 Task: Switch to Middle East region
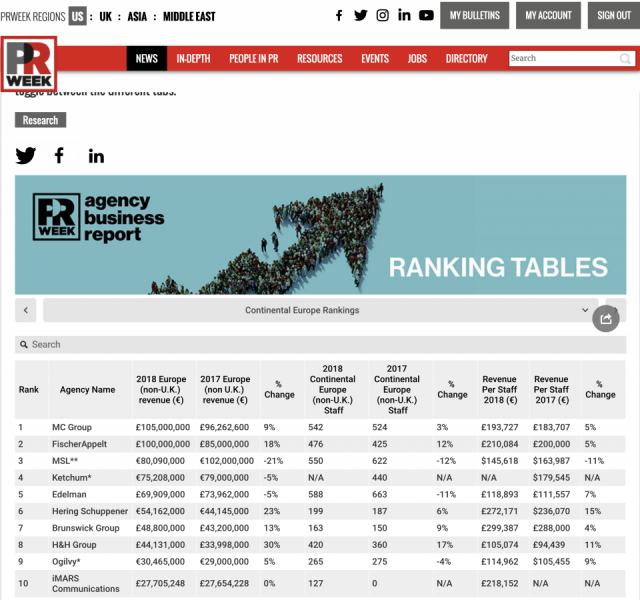pos(189,17)
